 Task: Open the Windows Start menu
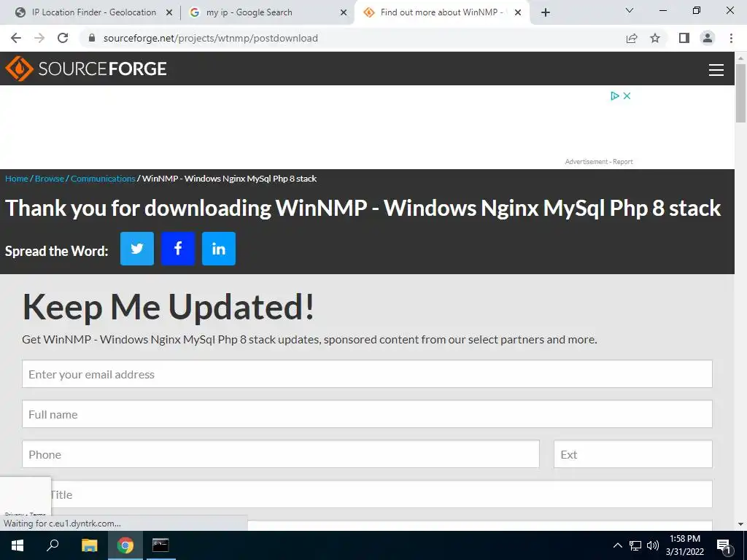(18, 545)
